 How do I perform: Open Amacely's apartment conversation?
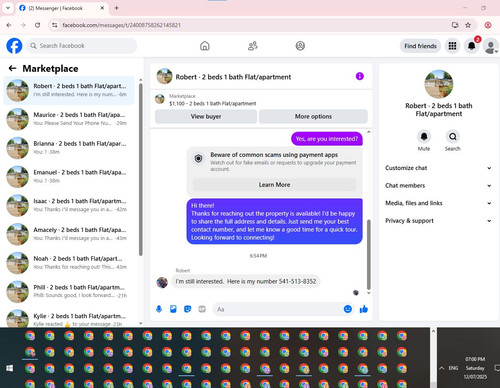69,234
